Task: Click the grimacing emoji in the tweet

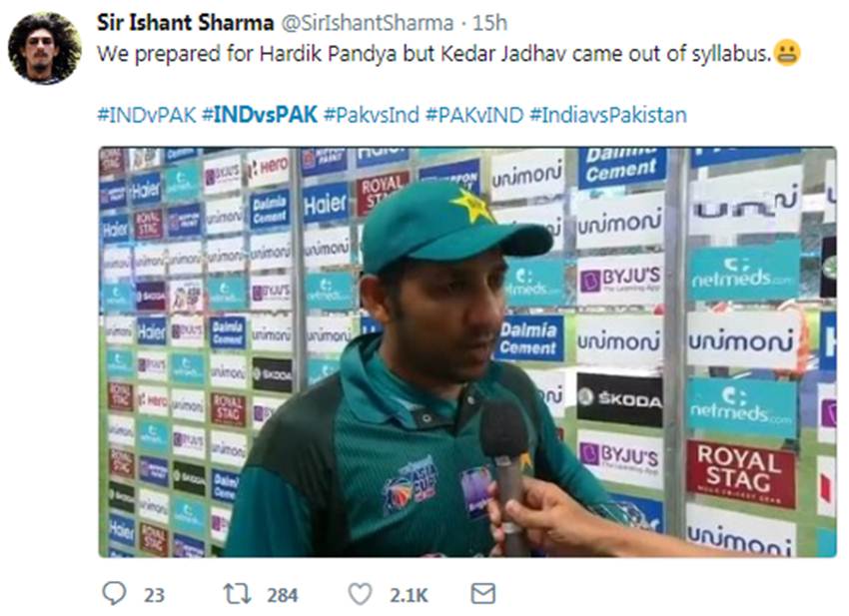Action: pyautogui.click(x=787, y=53)
